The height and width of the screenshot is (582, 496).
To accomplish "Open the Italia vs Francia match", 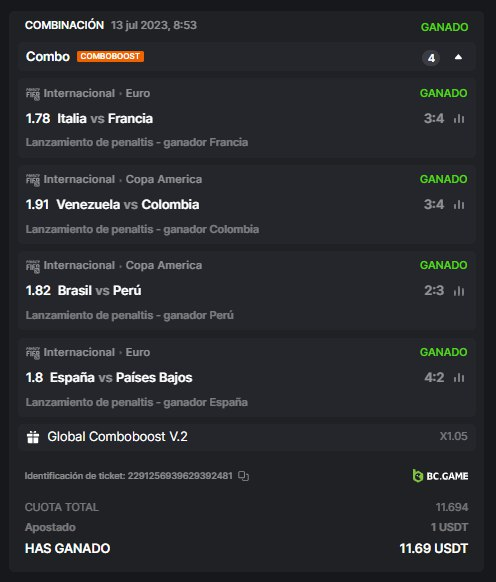I will [105, 119].
